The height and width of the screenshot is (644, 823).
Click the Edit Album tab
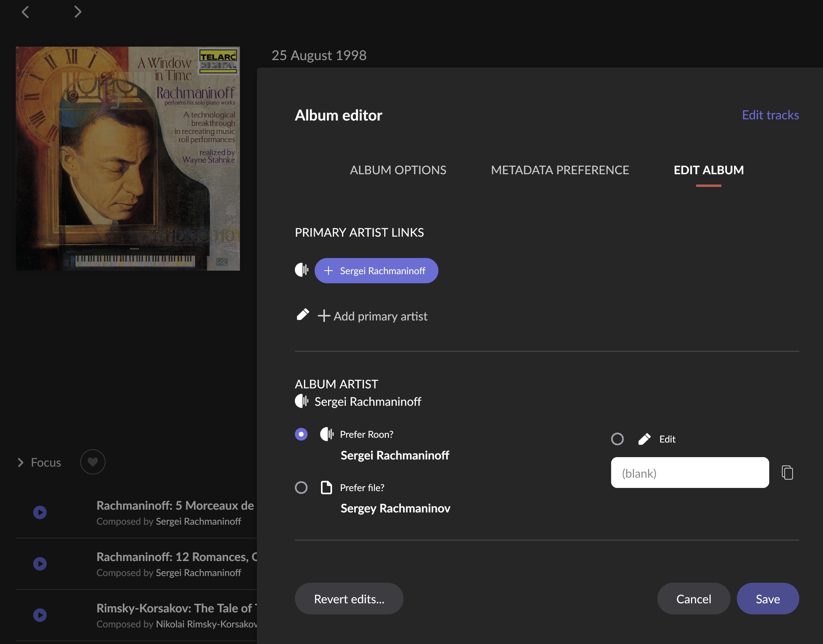(708, 170)
